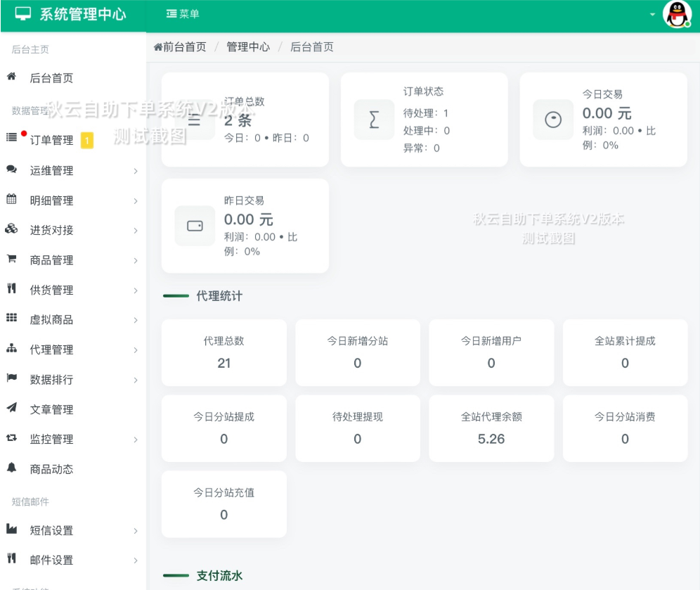Viewport: 700px width, 590px height.
Task: Click the list icon for 订单管理
Action: pyautogui.click(x=11, y=138)
